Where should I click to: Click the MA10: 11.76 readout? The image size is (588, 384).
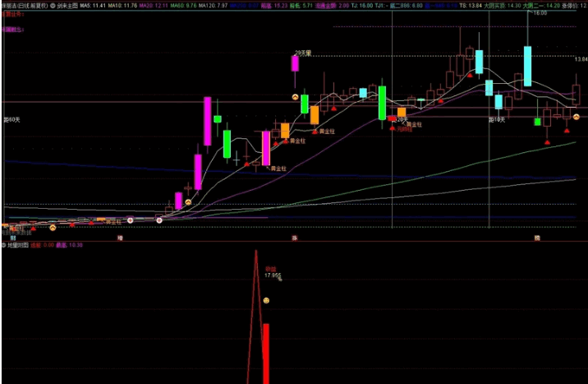[122, 6]
